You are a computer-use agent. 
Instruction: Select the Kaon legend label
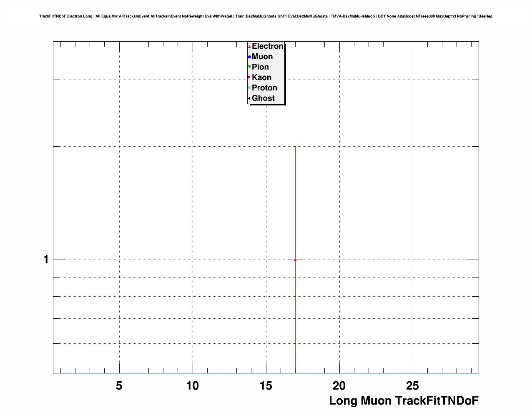(262, 77)
